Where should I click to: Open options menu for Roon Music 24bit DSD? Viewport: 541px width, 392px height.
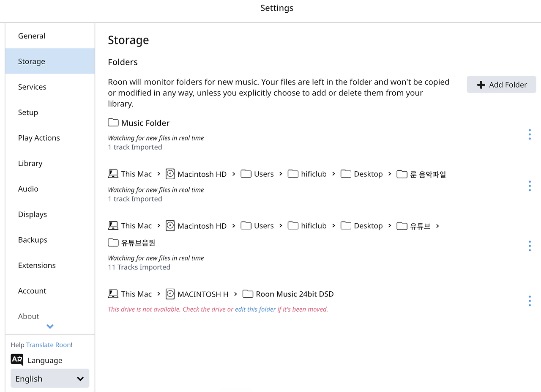(530, 301)
